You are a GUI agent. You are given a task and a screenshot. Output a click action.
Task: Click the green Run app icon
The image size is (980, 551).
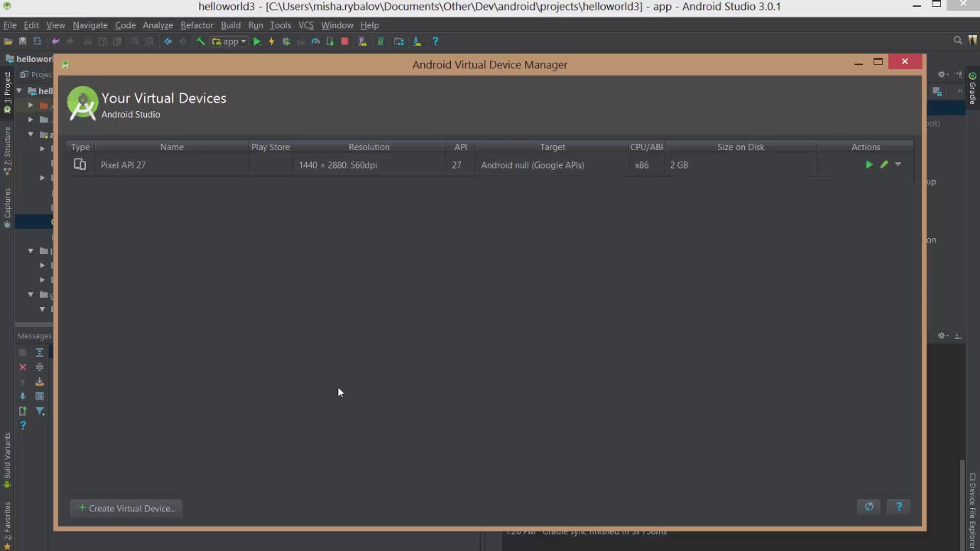tap(257, 41)
